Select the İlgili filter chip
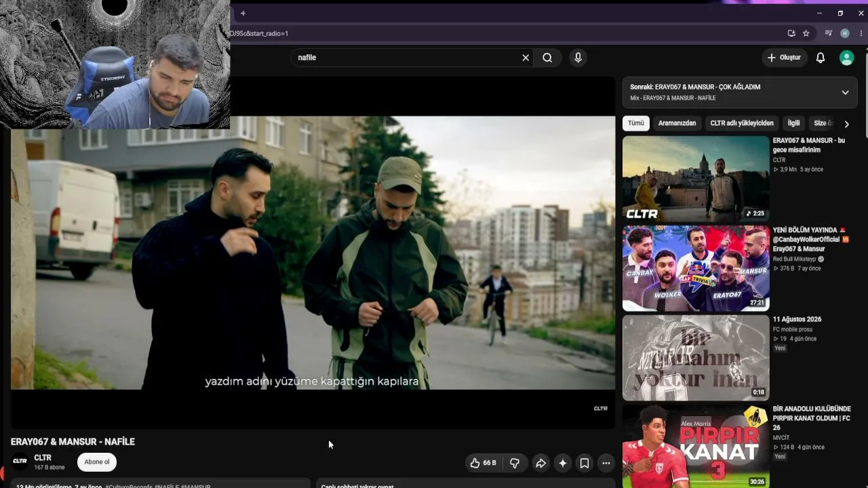The image size is (868, 488). tap(793, 123)
